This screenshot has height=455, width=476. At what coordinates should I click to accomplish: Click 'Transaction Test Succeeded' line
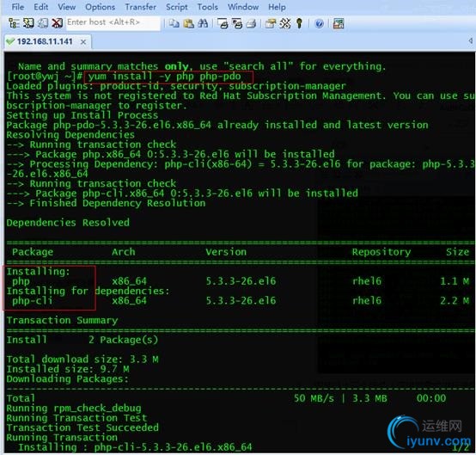click(82, 427)
